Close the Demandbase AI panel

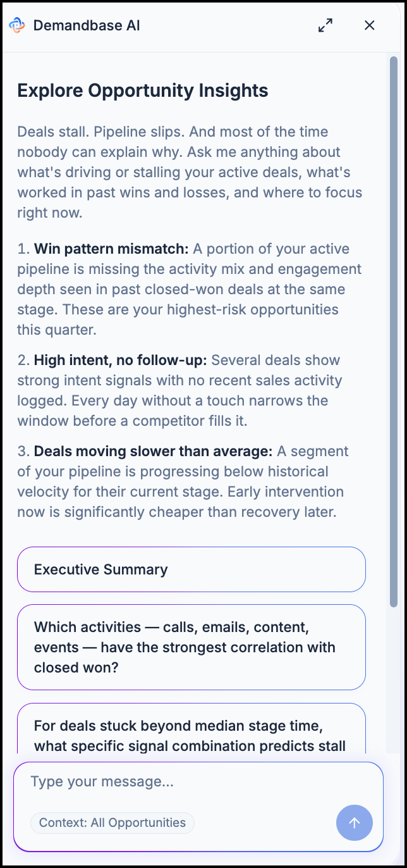click(370, 25)
